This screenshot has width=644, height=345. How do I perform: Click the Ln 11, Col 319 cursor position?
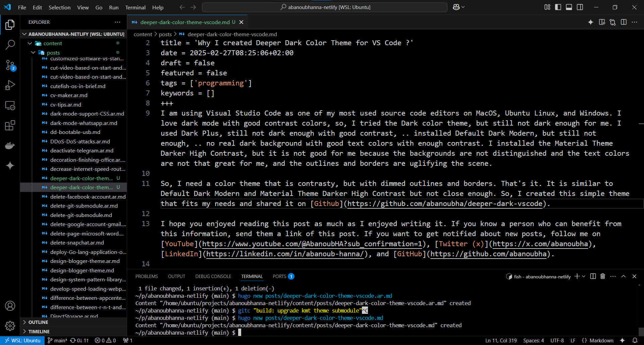(x=501, y=340)
